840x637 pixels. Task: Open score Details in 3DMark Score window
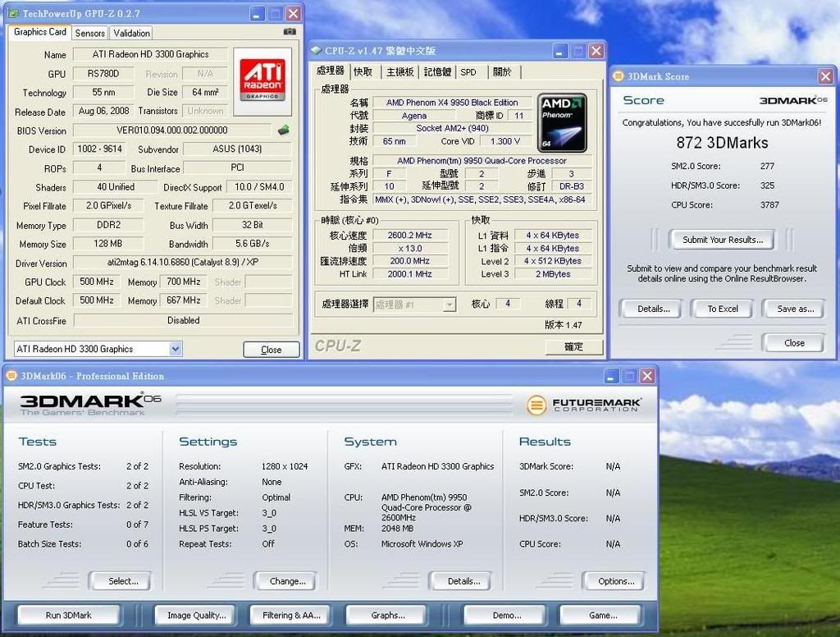coord(653,309)
